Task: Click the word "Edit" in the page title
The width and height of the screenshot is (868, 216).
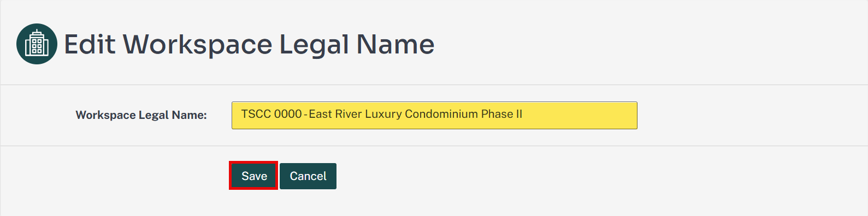Action: [x=90, y=44]
